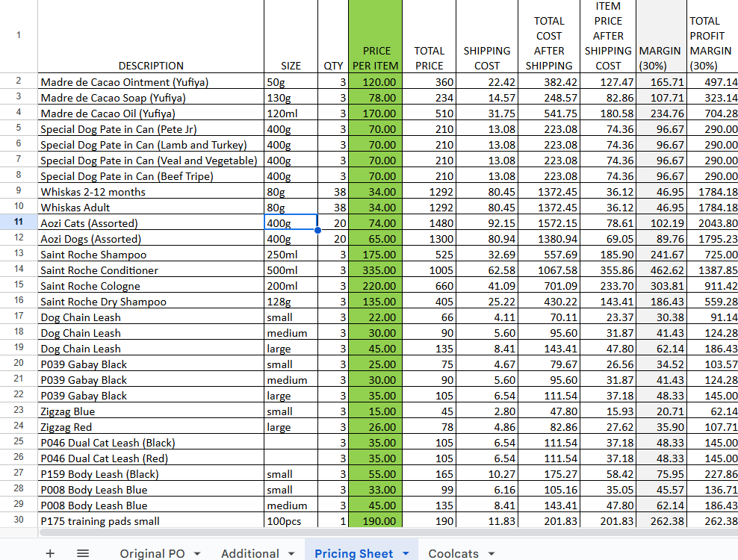738x560 pixels.
Task: Click size cell 250ml for Saint Roche Shampoo
Action: 291,255
